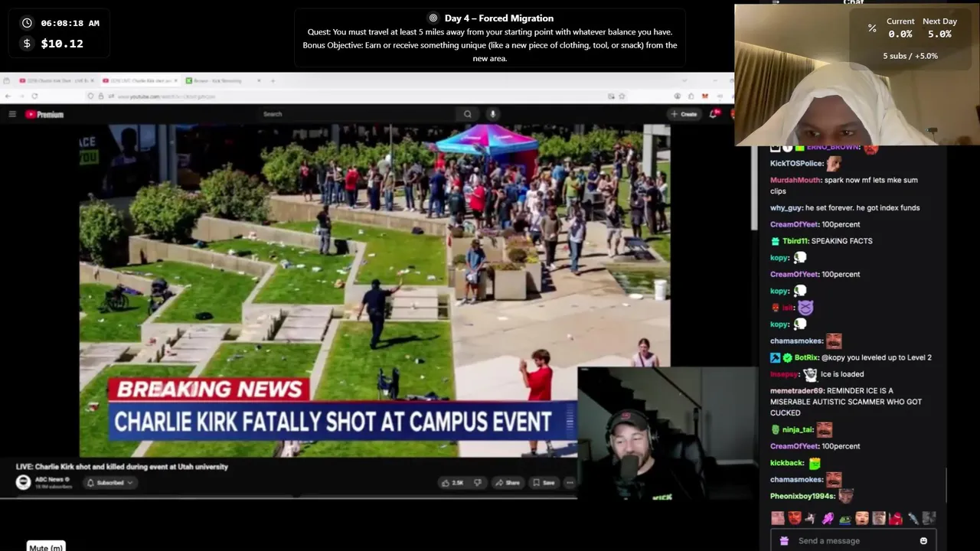Click the video title about Utah university
The height and width of the screenshot is (551, 980).
coord(122,467)
